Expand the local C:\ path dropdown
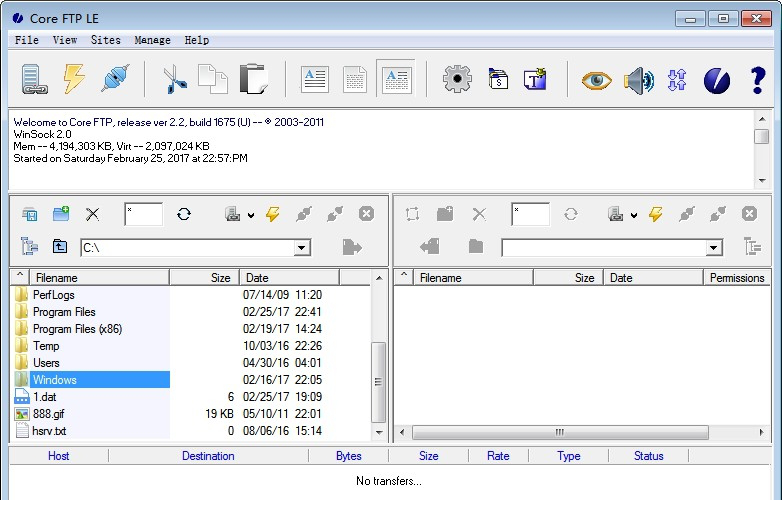Image resolution: width=782 pixels, height=520 pixels. [301, 248]
